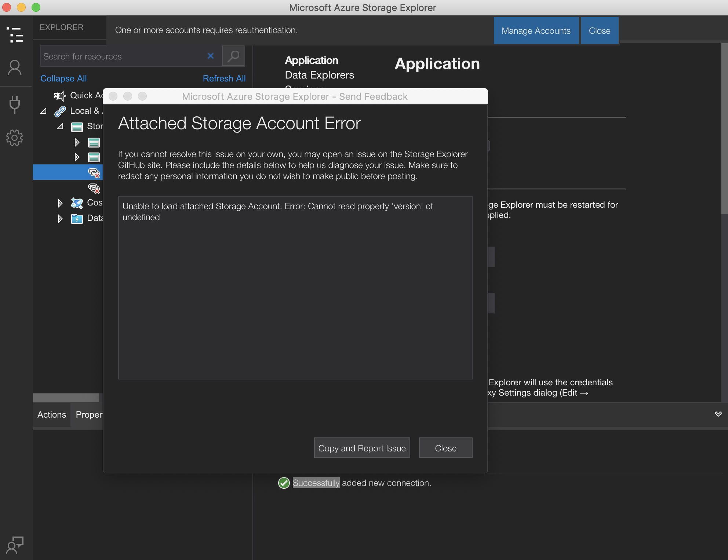This screenshot has width=728, height=560.
Task: Select the Cosmos DB globe icon
Action: [77, 203]
